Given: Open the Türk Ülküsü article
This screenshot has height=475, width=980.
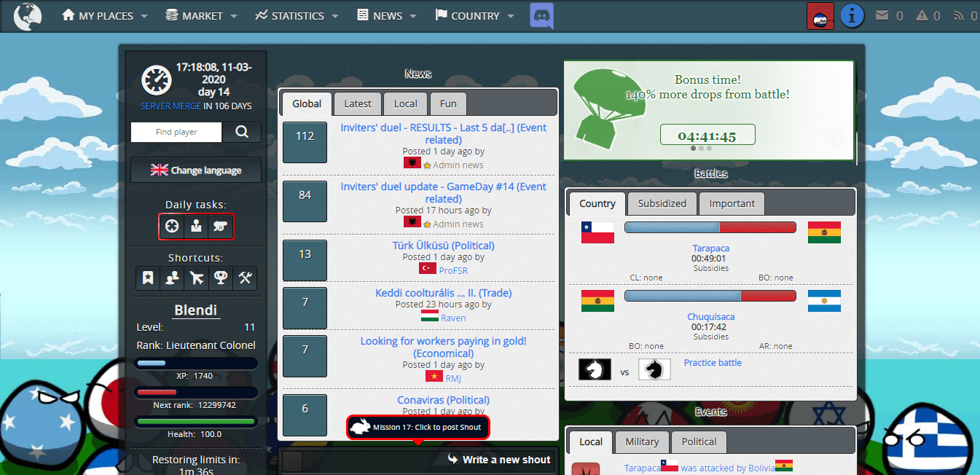Looking at the screenshot, I should coord(443,246).
